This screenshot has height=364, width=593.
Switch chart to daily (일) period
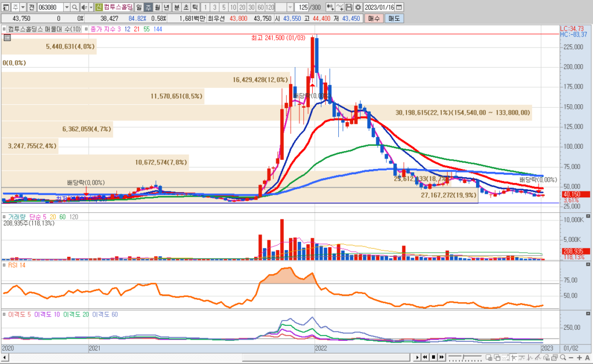140,7
